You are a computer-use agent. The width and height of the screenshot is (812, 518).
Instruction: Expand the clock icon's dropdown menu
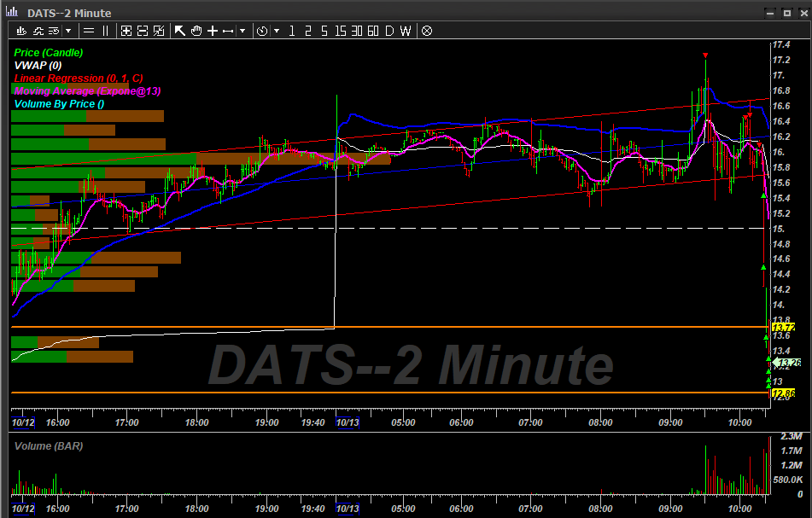tap(275, 31)
